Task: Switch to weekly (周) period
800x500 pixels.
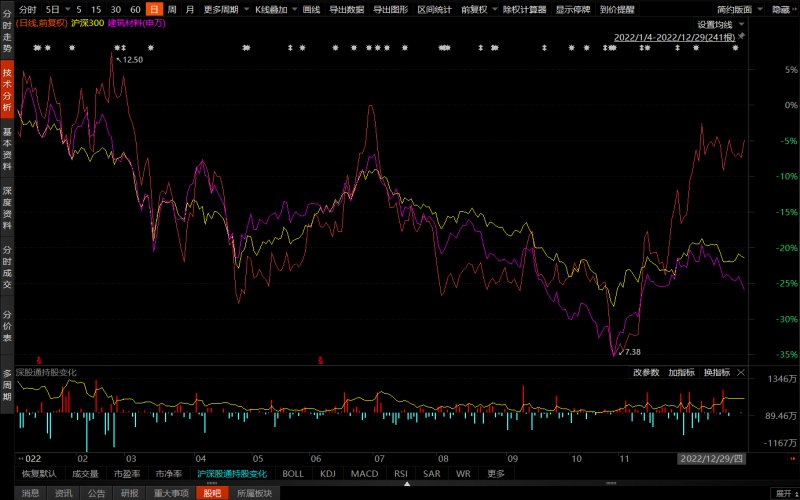Action: coord(172,9)
